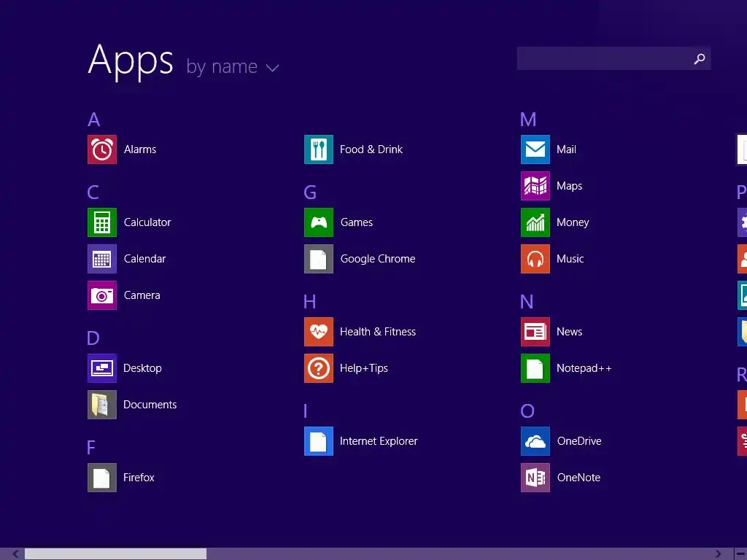Open the Health & Fitness heart icon
The height and width of the screenshot is (560, 747).
point(319,332)
